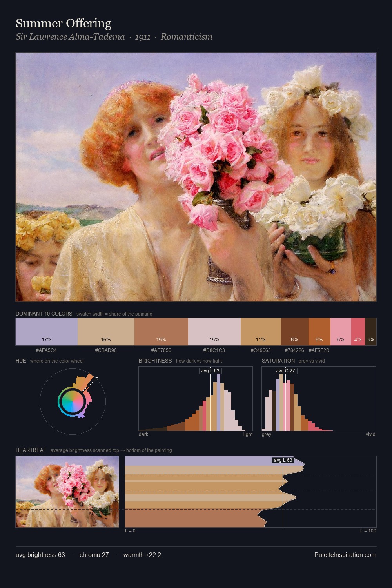
Task: Pick the pale pink-grey 15% swatch
Action: (x=214, y=332)
